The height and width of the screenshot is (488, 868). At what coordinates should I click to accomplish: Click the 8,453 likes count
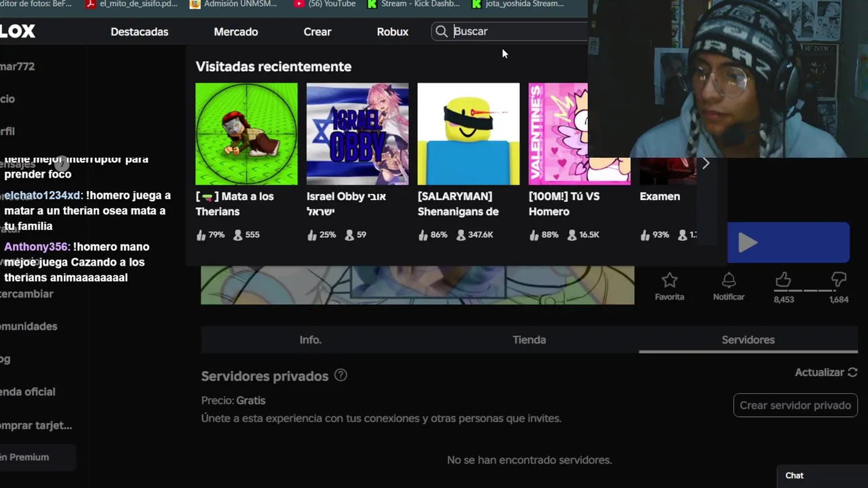[783, 299]
